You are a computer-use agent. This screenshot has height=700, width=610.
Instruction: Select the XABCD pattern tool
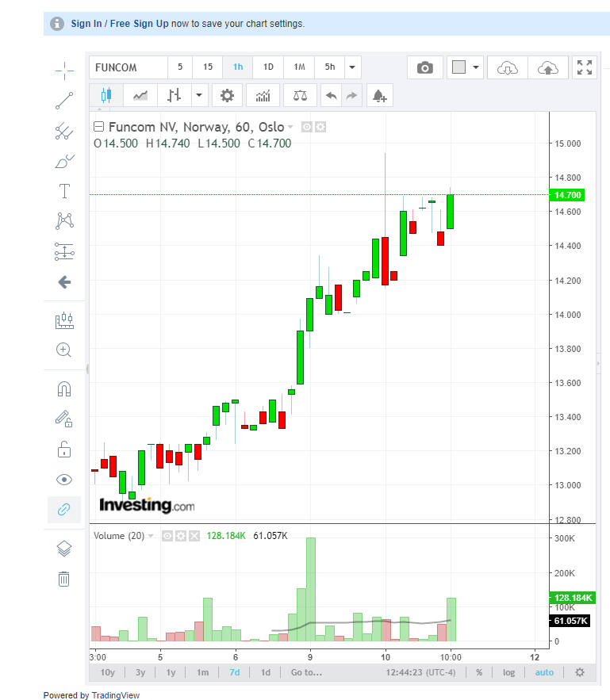point(64,221)
